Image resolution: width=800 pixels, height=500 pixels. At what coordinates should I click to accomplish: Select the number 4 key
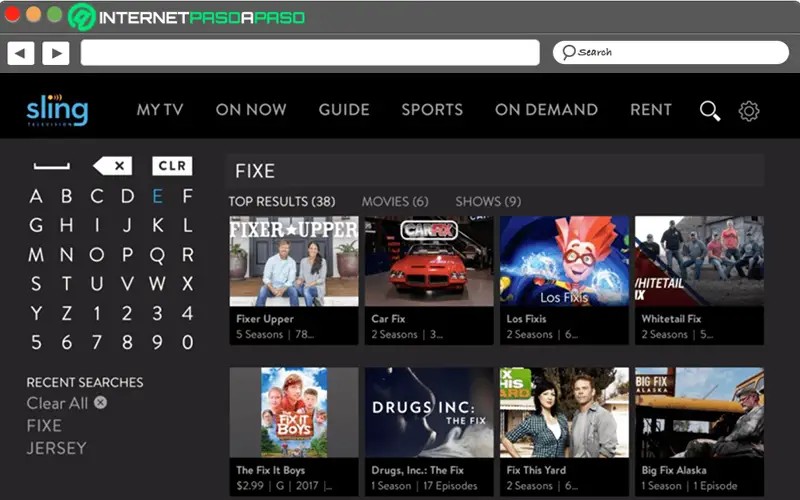[188, 313]
